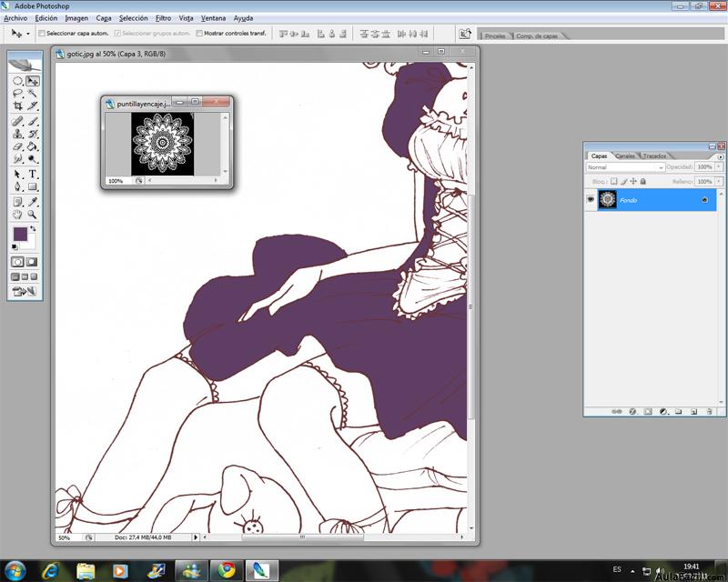Toggle lock transparent pixels in Capas panel
The image size is (728, 582).
pos(613,182)
